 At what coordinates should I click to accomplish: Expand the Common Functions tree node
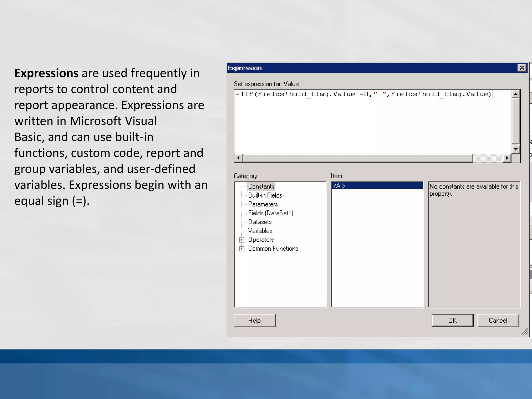242,249
